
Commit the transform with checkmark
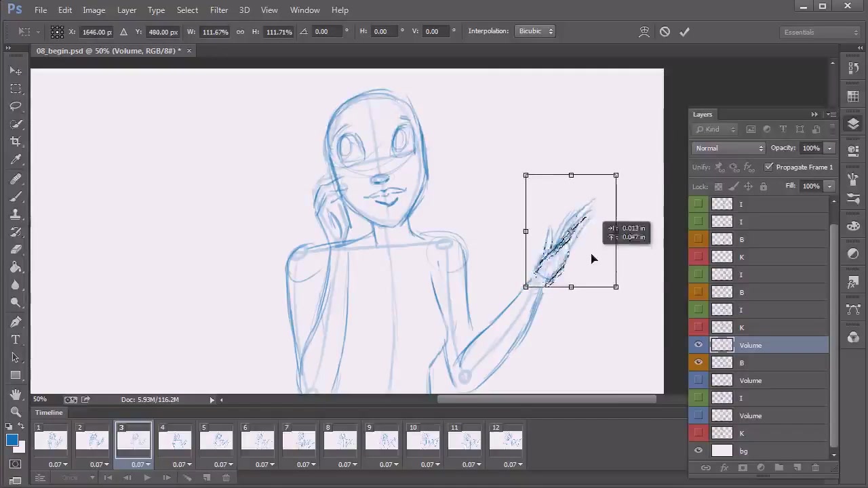click(684, 32)
